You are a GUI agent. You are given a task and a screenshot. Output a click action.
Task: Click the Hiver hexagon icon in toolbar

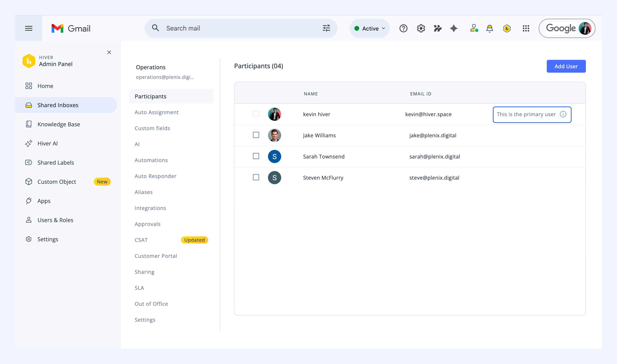tap(507, 29)
